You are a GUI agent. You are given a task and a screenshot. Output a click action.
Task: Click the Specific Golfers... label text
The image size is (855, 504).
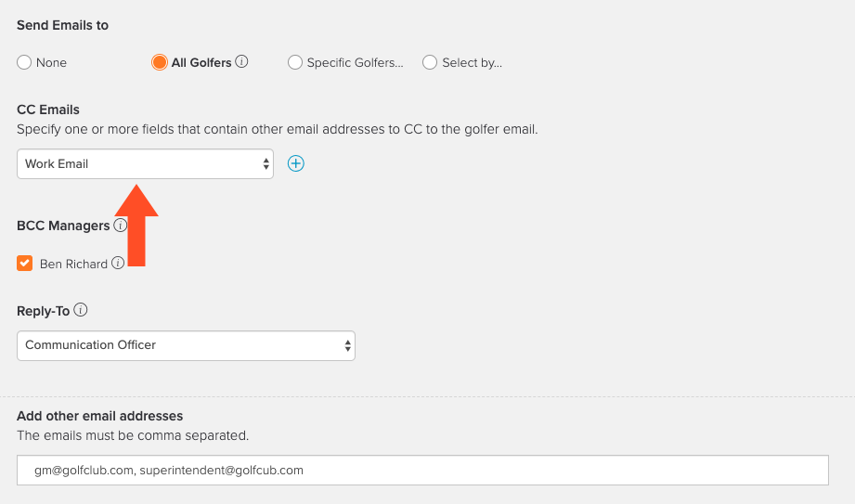coord(355,63)
